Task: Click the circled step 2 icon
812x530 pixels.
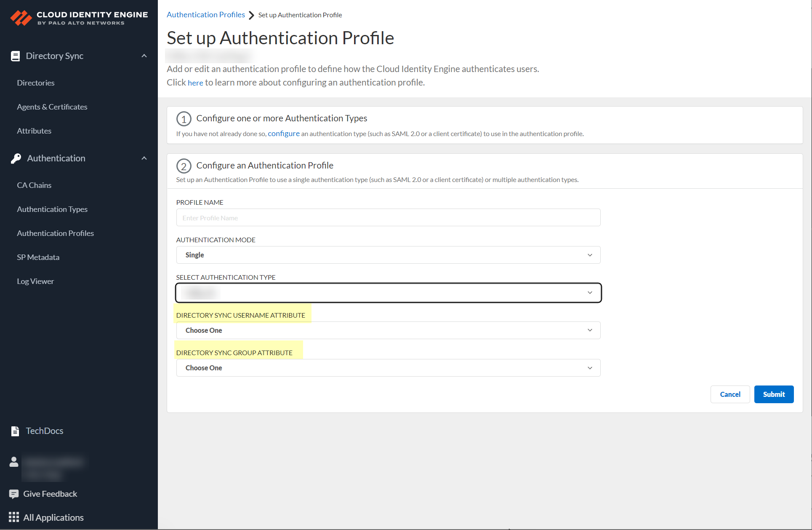Action: click(184, 166)
